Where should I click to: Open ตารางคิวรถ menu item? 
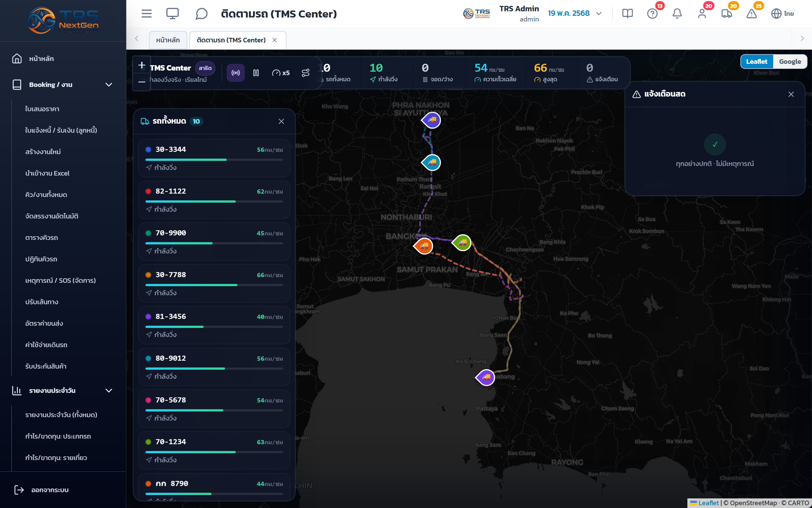tap(42, 238)
